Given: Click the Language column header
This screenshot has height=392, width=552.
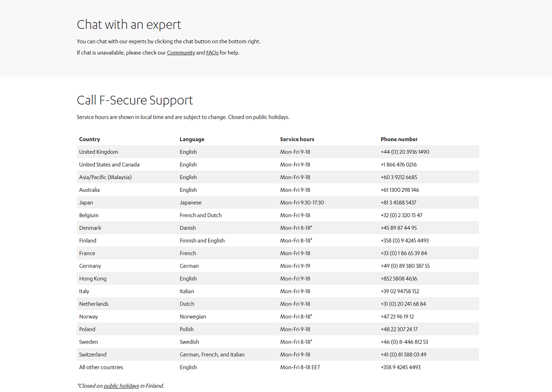Looking at the screenshot, I should point(192,139).
